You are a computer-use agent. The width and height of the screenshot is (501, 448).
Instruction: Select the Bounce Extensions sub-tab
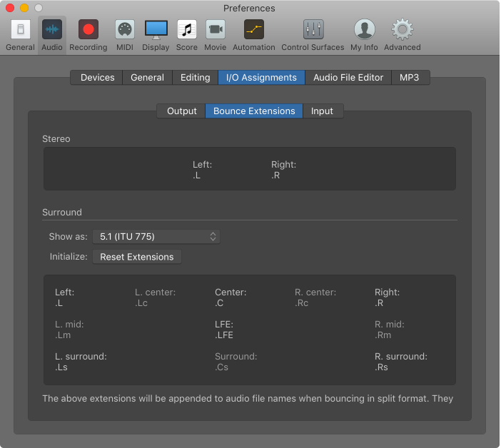pos(254,111)
